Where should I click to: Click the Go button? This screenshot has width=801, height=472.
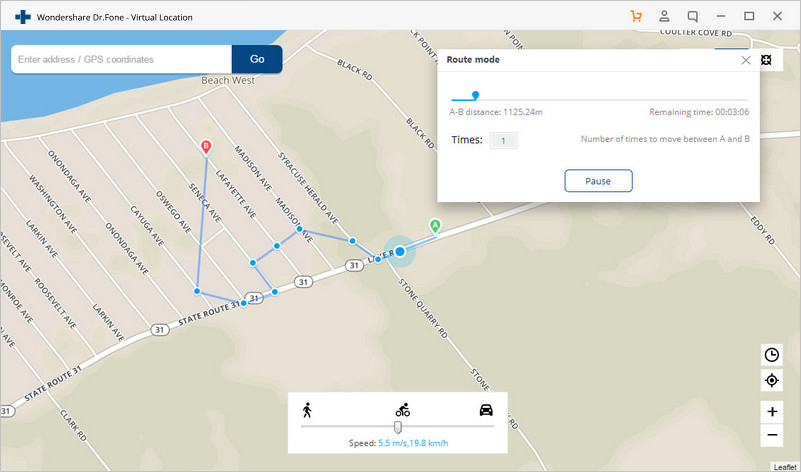(x=257, y=59)
